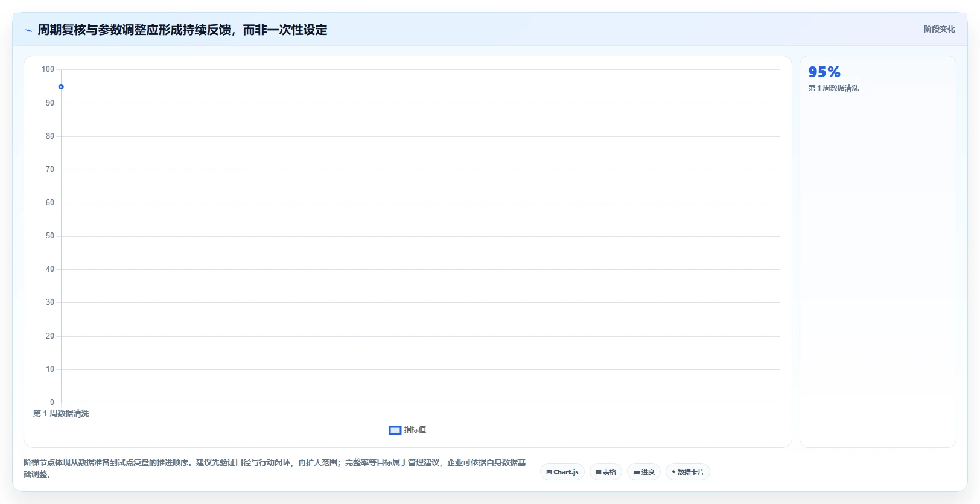Click the y-axis label 30
Viewport: 980px width, 504px height.
(x=50, y=302)
